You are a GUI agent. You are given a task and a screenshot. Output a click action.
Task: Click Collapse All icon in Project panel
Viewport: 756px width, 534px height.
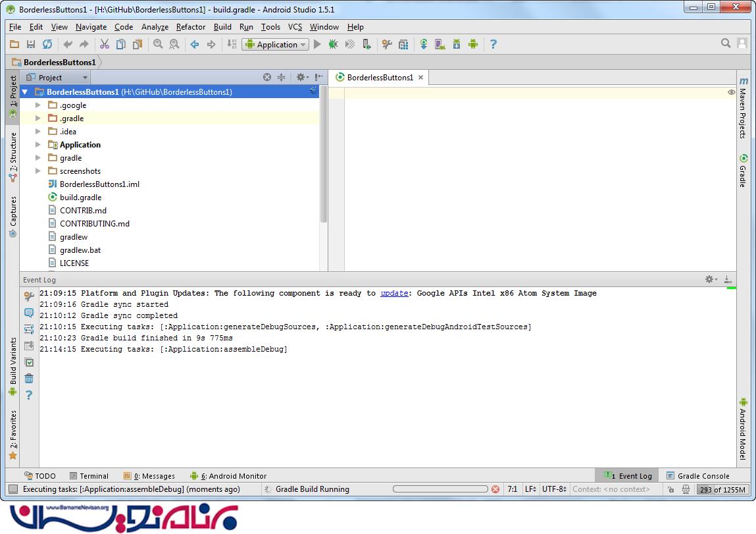tap(282, 77)
